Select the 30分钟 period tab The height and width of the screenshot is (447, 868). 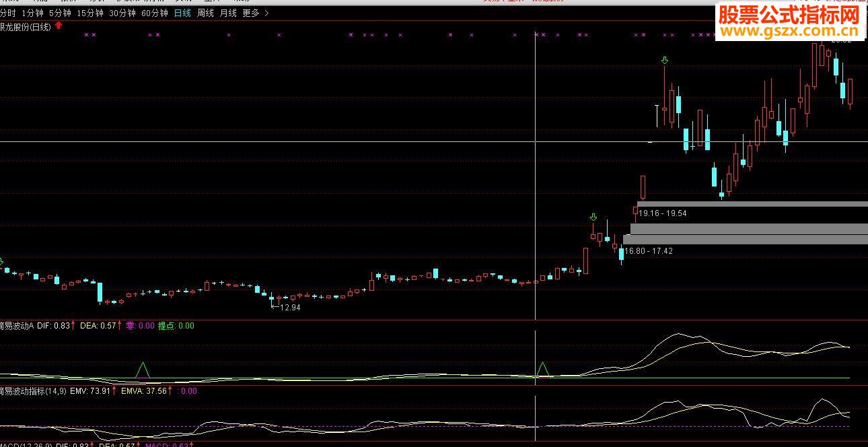coord(122,13)
